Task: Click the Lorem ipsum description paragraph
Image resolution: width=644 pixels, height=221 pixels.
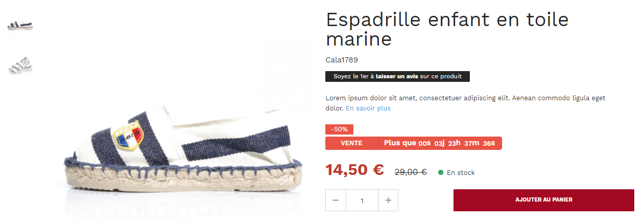Action: pos(465,103)
